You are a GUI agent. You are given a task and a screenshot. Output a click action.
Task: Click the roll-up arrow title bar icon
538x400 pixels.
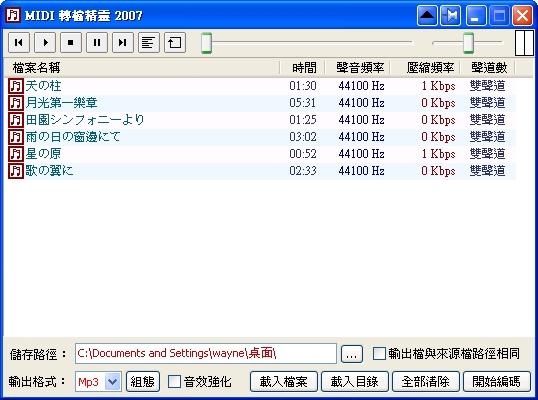427,15
